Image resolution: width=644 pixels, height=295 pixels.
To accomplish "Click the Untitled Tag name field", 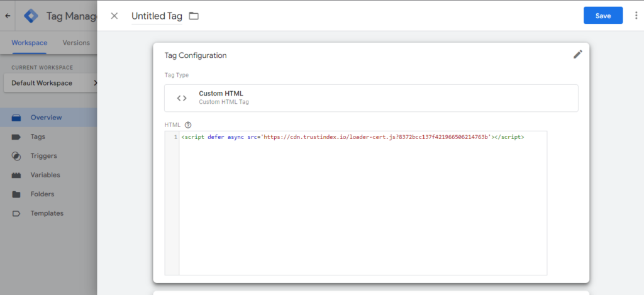I will (x=156, y=16).
